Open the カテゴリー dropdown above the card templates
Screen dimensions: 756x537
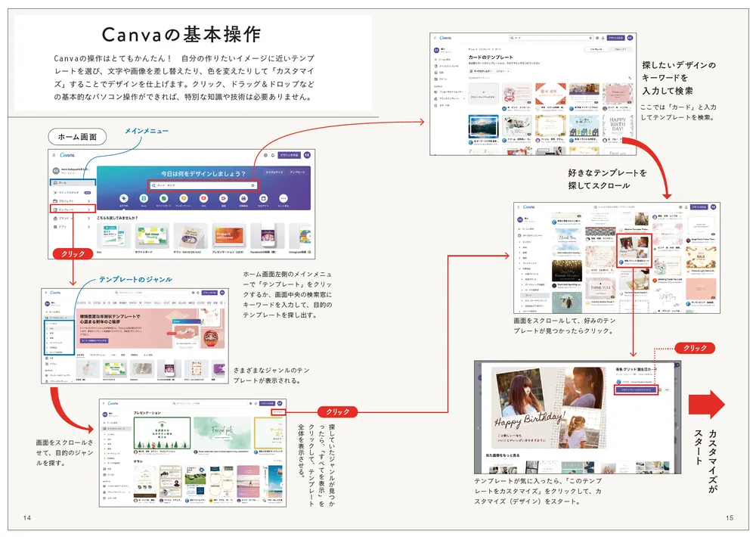[x=504, y=71]
